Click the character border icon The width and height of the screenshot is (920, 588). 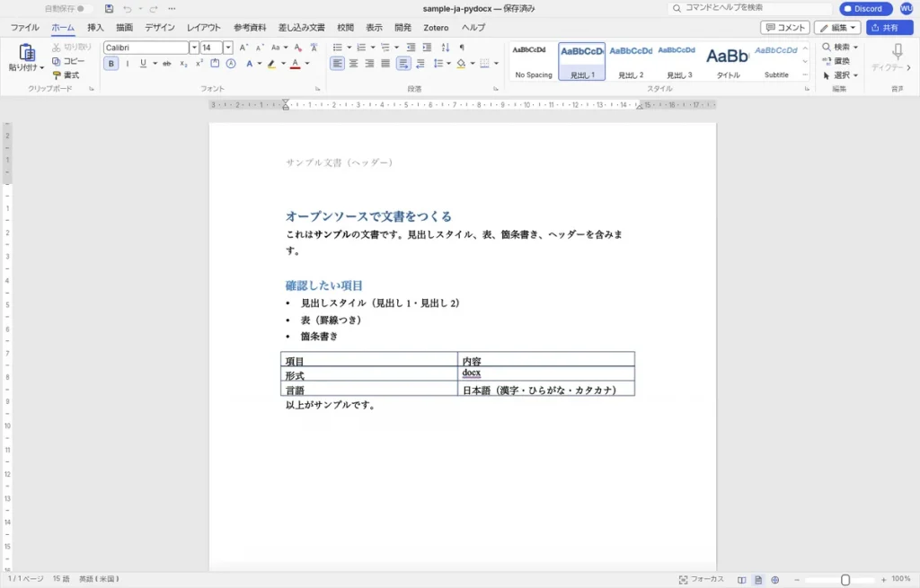click(x=215, y=64)
